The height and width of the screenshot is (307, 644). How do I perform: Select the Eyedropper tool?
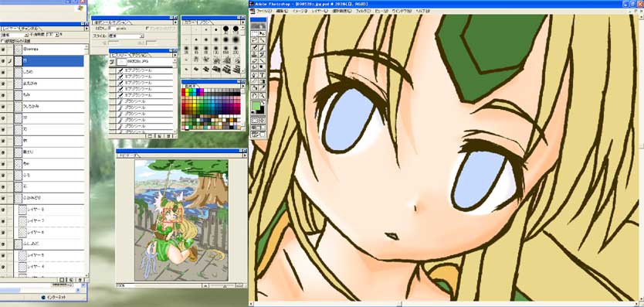262,87
